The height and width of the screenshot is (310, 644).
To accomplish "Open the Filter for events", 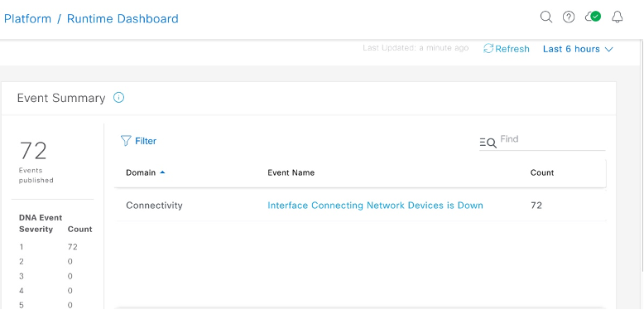I will pos(139,141).
